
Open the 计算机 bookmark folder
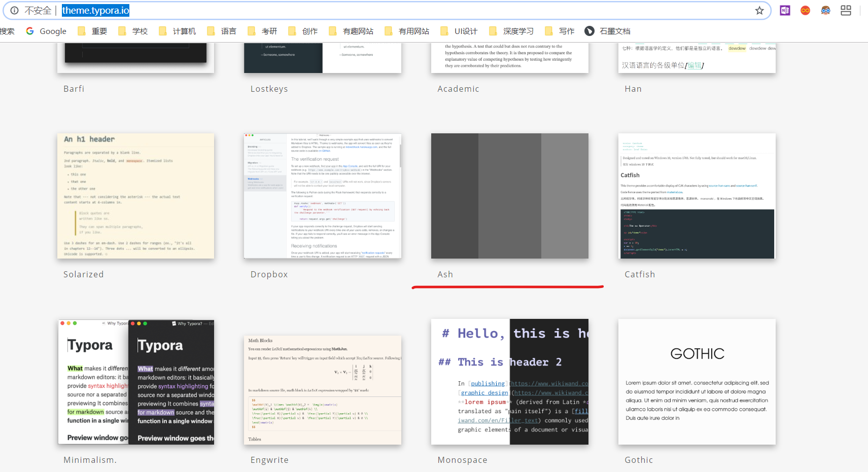click(x=184, y=31)
